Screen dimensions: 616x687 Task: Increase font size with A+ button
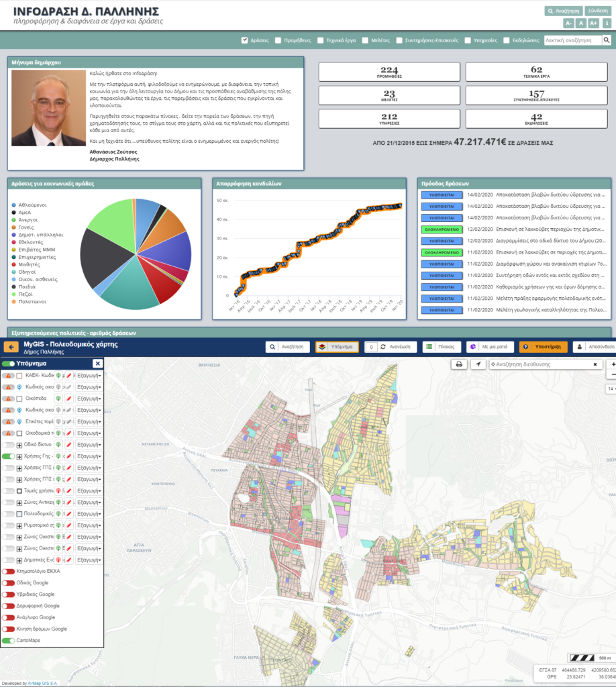tap(594, 23)
